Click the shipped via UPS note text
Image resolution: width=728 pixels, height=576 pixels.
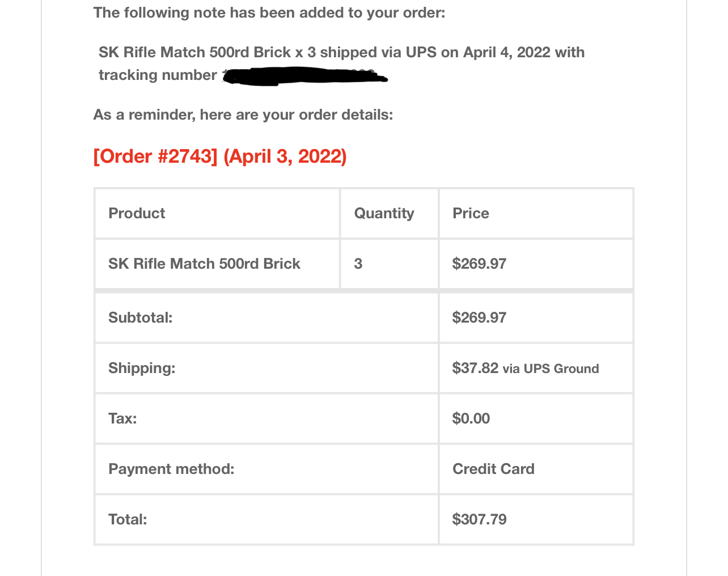point(341,52)
